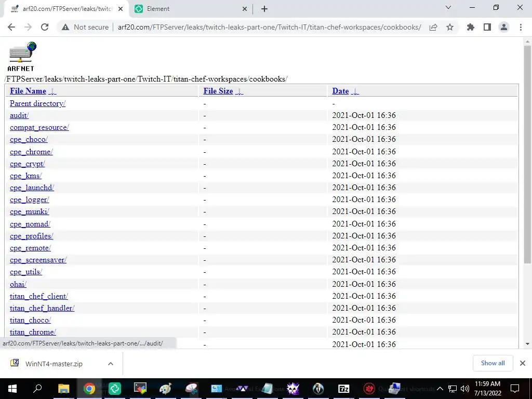Open the Extensions puzzle icon
The height and width of the screenshot is (399, 532).
pyautogui.click(x=471, y=27)
